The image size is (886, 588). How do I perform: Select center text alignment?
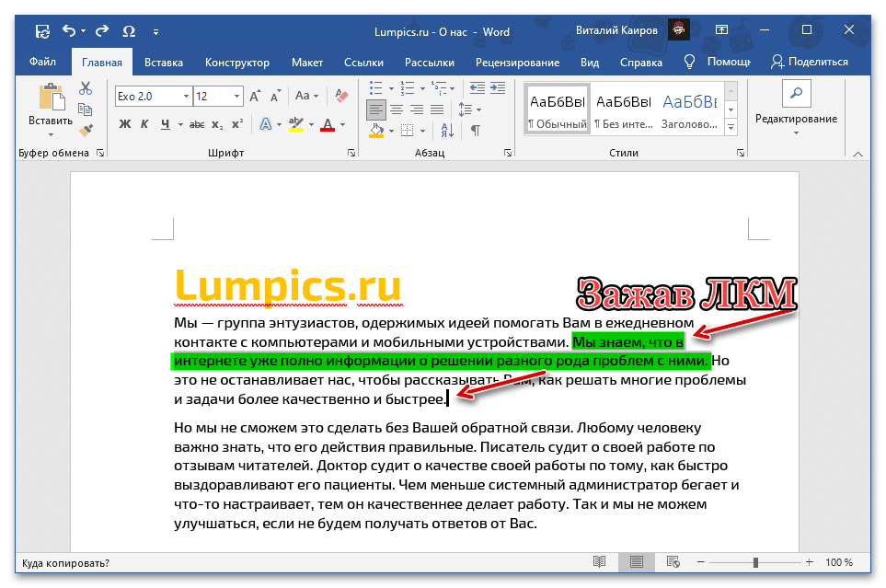coord(397,110)
